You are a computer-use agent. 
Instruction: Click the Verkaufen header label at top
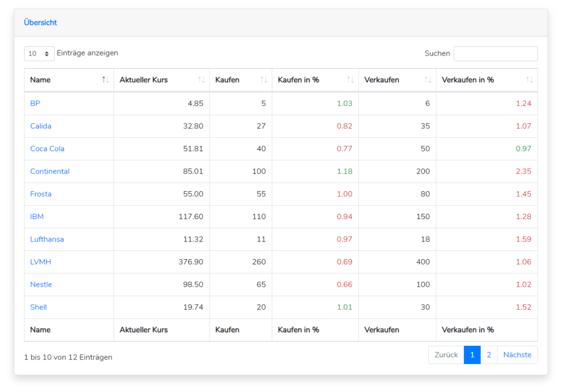click(382, 80)
